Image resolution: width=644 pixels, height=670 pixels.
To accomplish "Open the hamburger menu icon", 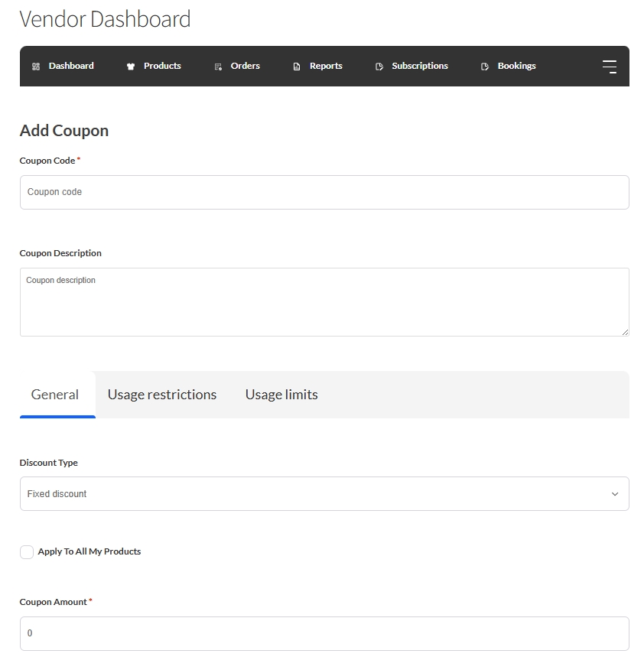I will tap(609, 67).
